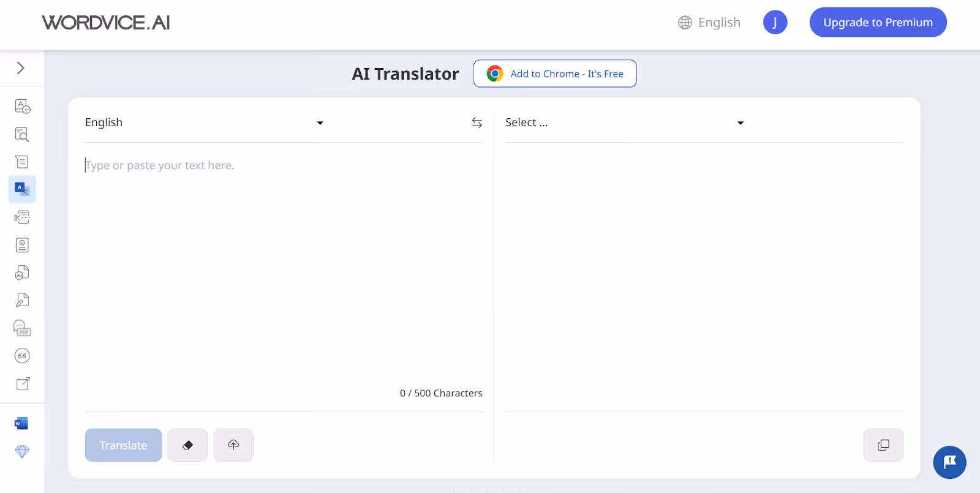Viewport: 980px width, 493px height.
Task: Open the Citation Generator quote icon
Action: pyautogui.click(x=22, y=355)
